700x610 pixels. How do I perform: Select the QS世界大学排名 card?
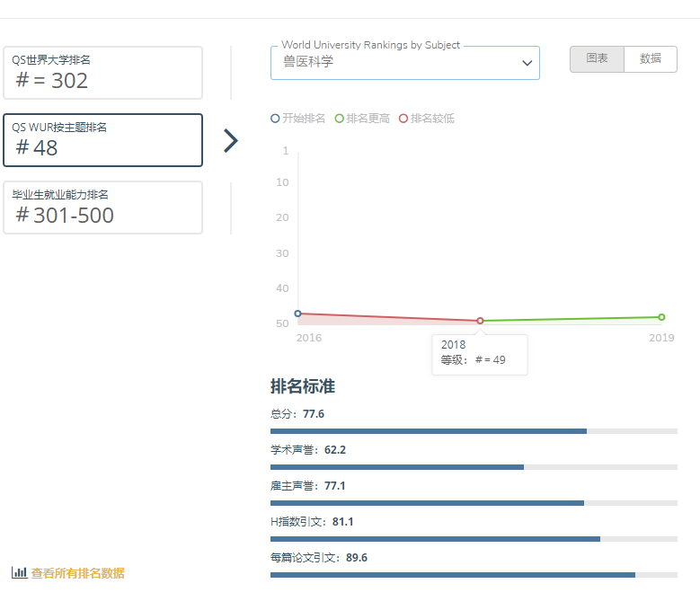(x=102, y=73)
